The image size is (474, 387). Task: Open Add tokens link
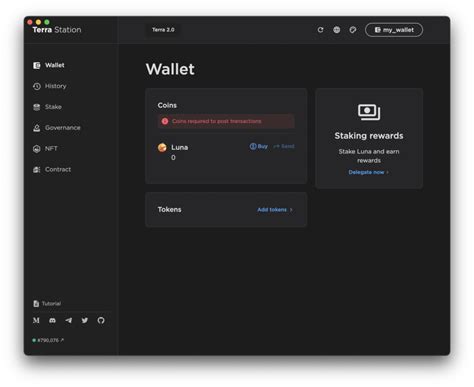point(275,210)
